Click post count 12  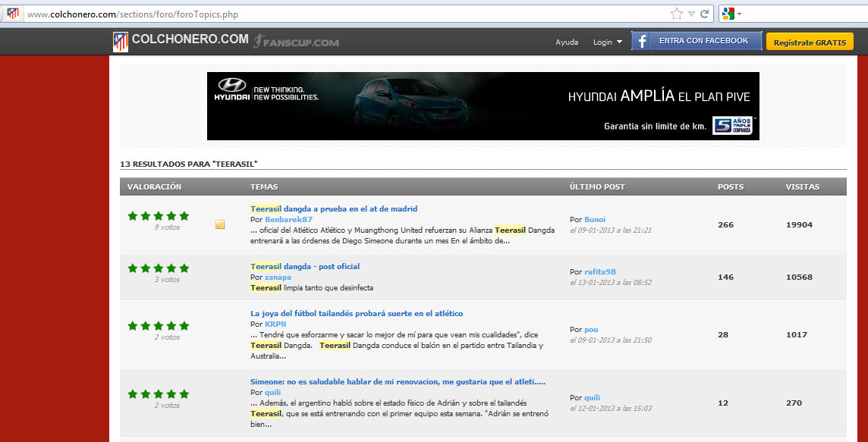(723, 403)
